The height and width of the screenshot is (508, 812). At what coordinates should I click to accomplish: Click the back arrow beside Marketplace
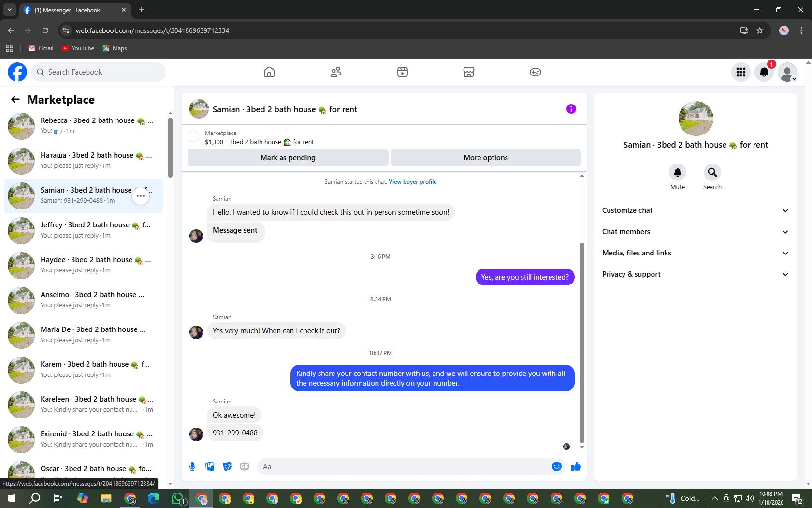pos(15,99)
